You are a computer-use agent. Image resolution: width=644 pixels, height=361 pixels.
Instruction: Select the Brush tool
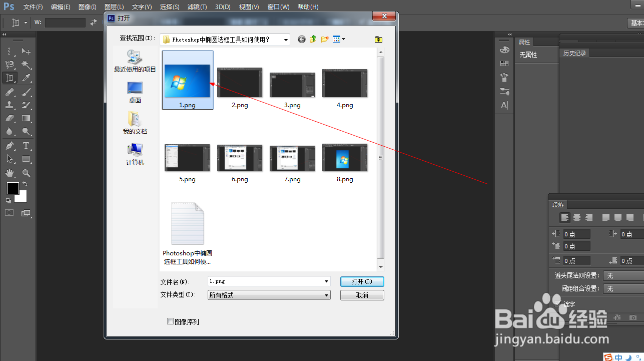coord(26,92)
